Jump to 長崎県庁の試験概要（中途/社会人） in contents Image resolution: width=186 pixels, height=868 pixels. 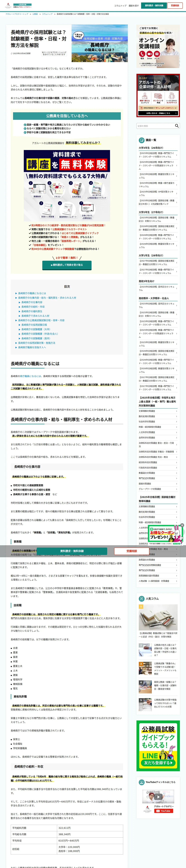click(40, 334)
